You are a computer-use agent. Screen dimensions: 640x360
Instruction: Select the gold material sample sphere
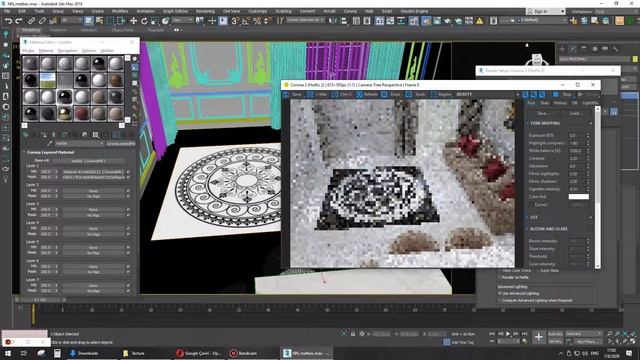coord(64,114)
